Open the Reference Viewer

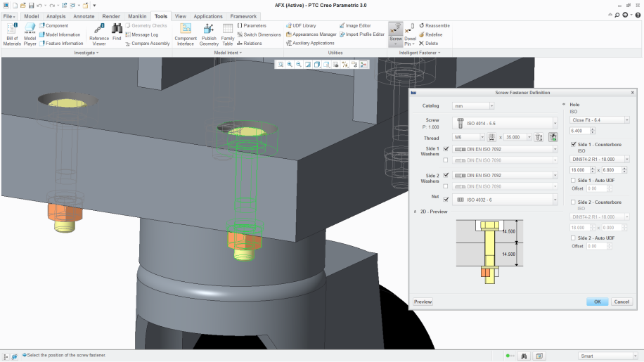pos(99,34)
